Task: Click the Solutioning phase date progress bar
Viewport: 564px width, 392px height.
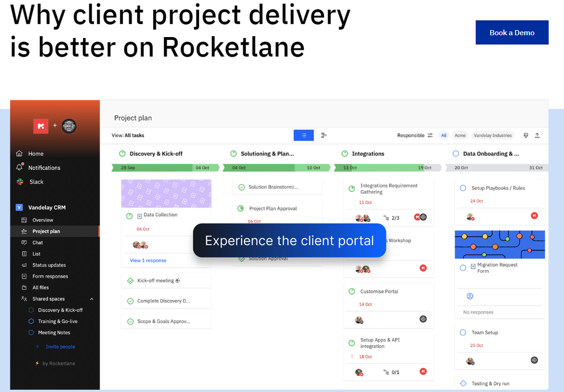Action: point(276,168)
